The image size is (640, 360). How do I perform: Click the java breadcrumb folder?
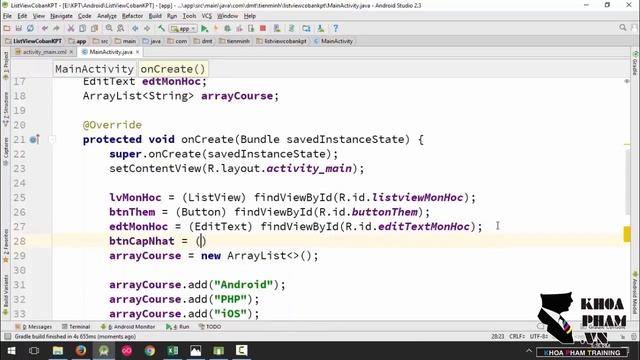click(151, 41)
